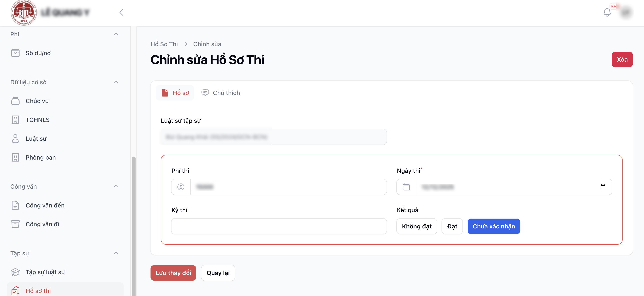
Task: Click the sidebar vertical scrollbar
Action: pyautogui.click(x=134, y=225)
